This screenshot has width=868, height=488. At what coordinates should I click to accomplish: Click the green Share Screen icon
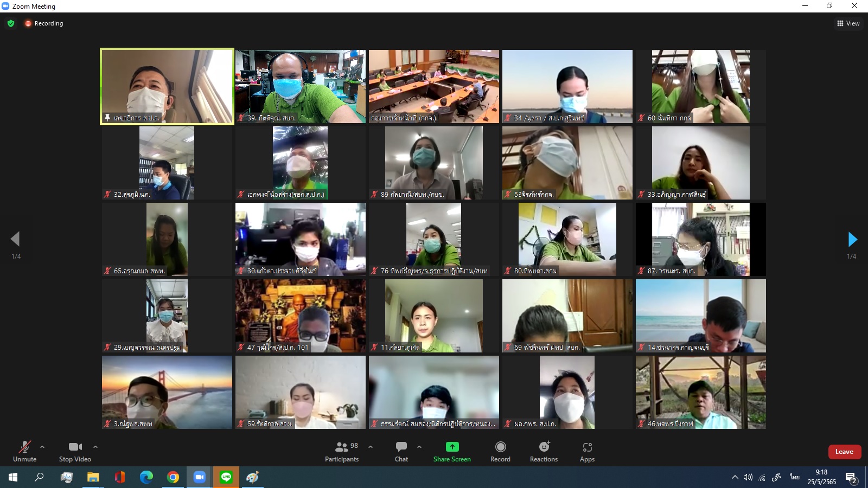click(x=452, y=447)
